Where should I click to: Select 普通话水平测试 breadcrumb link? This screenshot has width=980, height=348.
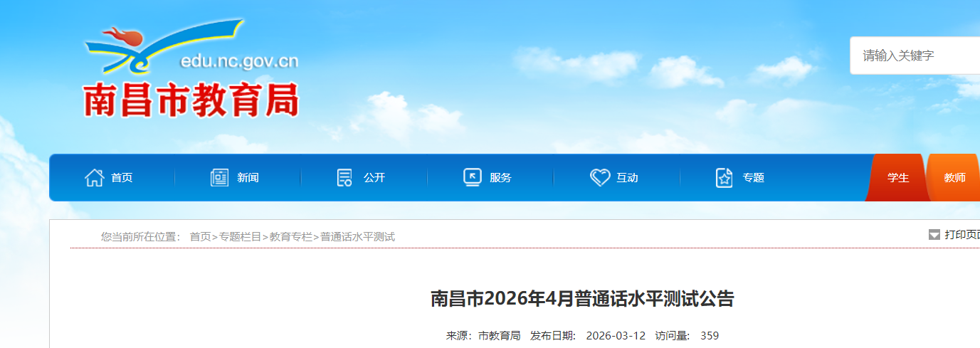357,237
